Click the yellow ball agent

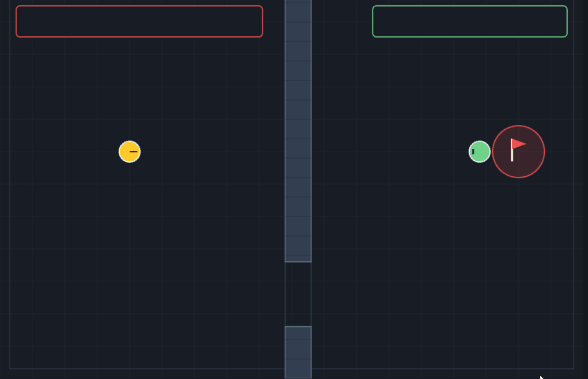[130, 152]
